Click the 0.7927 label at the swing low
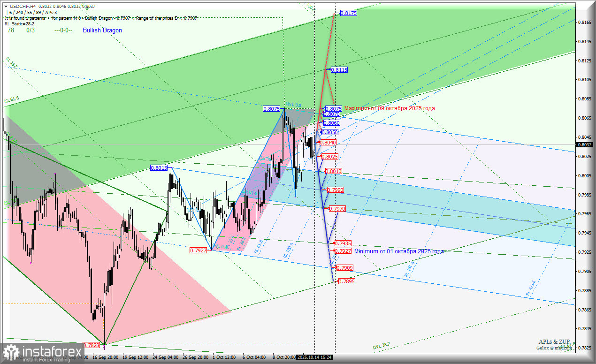This screenshot has height=364, width=596. (198, 250)
